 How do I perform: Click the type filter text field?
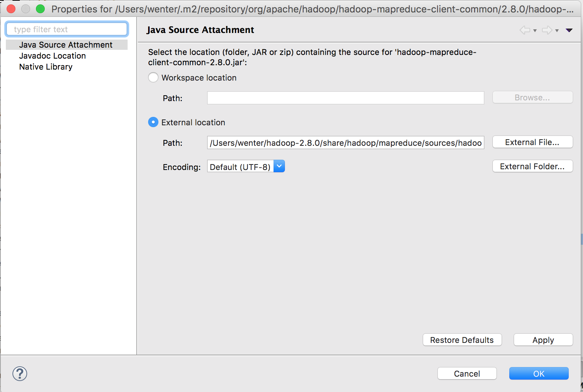point(67,29)
